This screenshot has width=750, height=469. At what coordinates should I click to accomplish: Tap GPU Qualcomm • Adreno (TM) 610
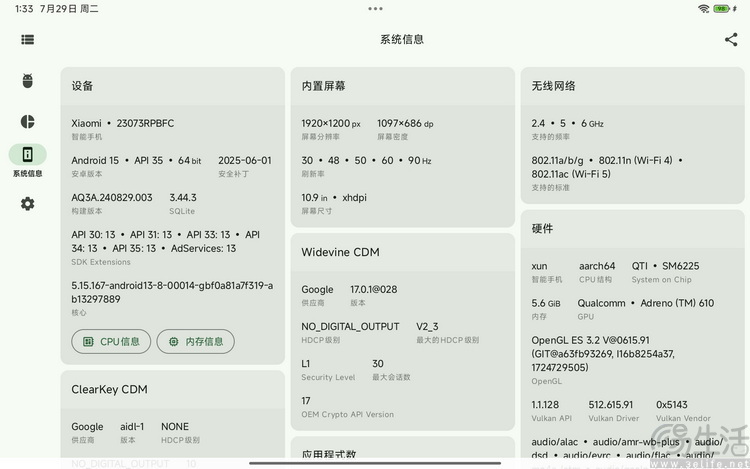pos(646,303)
